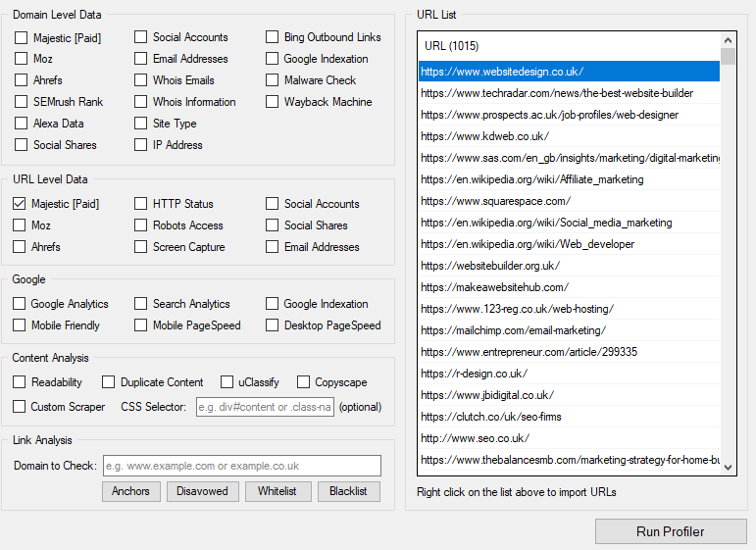Image resolution: width=756 pixels, height=550 pixels.
Task: Enable Mobile PageSpeed checkbox
Action: click(x=141, y=325)
